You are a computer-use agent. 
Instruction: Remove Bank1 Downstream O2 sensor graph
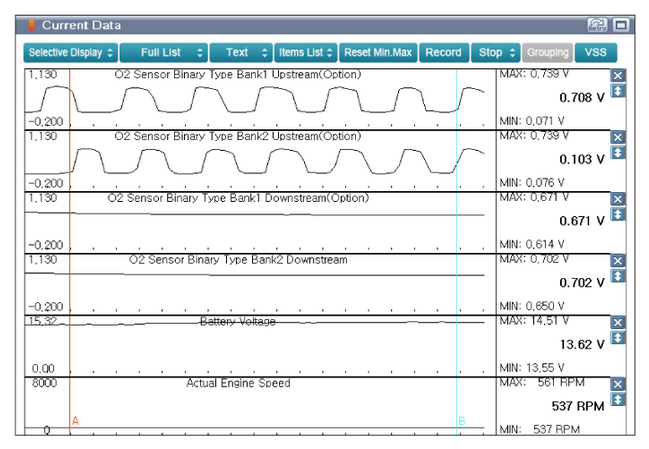618,199
